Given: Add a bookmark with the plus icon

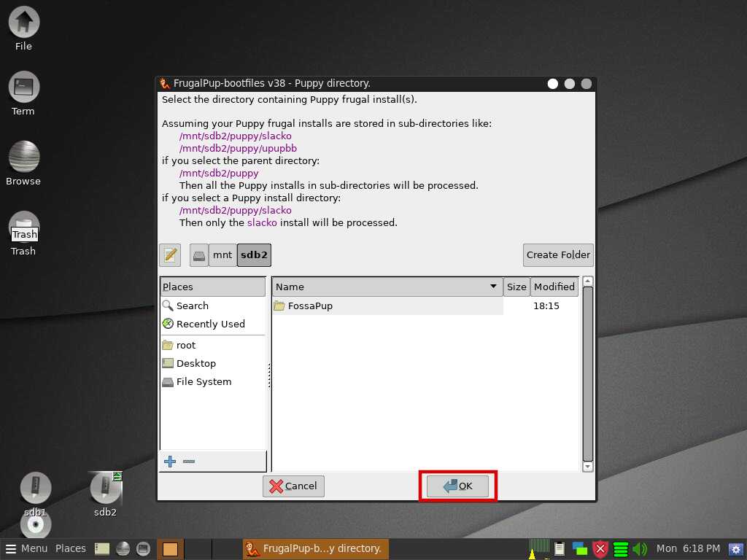Looking at the screenshot, I should point(170,462).
